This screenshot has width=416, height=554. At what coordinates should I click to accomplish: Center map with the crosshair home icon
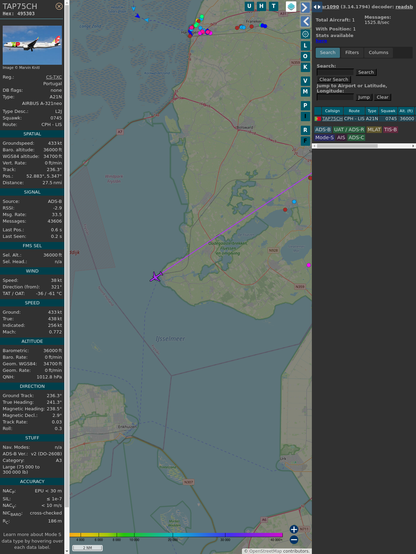pos(305,34)
